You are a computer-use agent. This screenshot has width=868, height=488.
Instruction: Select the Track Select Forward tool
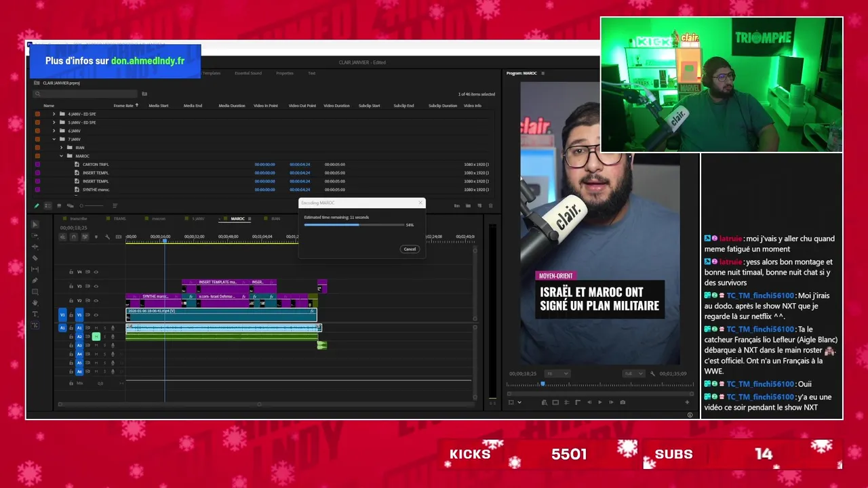tap(35, 236)
